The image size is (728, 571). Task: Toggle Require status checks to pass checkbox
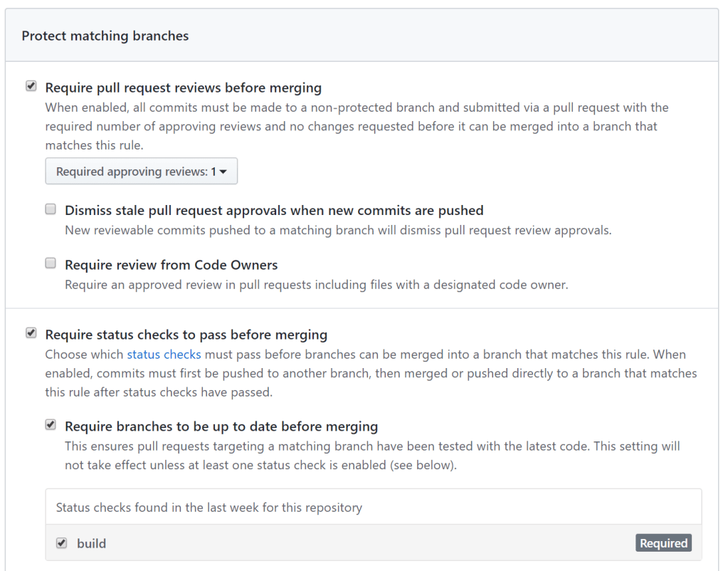pos(31,332)
